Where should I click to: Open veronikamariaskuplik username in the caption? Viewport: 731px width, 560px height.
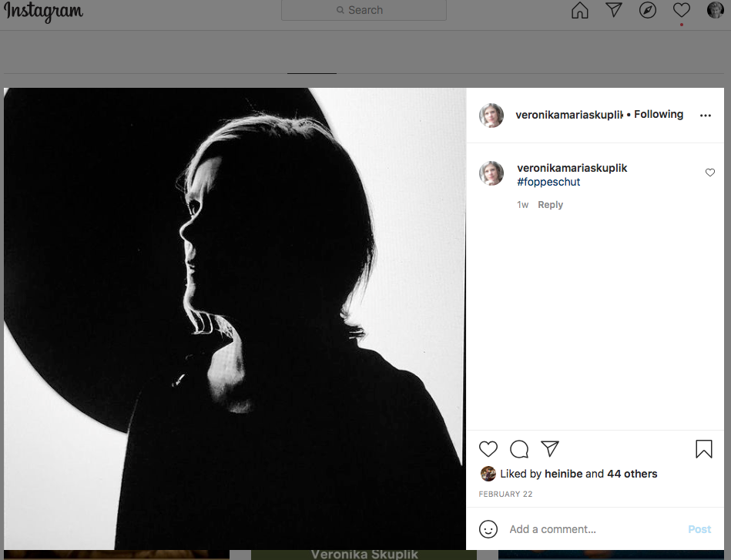coord(572,168)
